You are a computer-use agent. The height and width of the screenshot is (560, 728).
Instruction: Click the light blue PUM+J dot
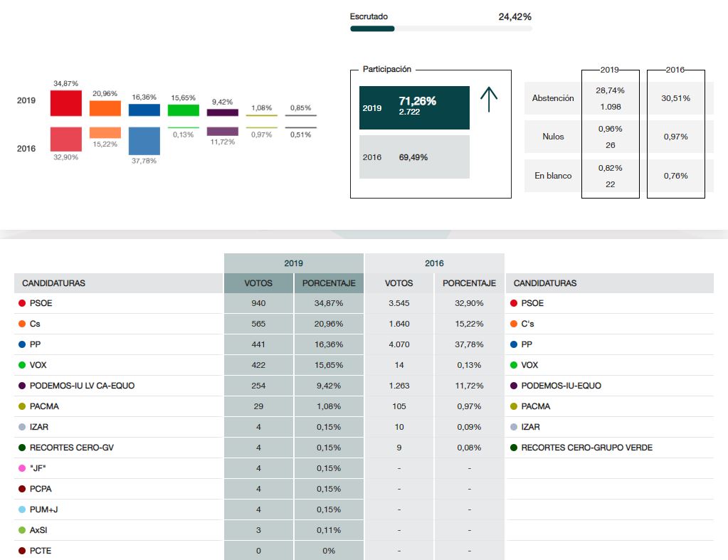(22, 509)
